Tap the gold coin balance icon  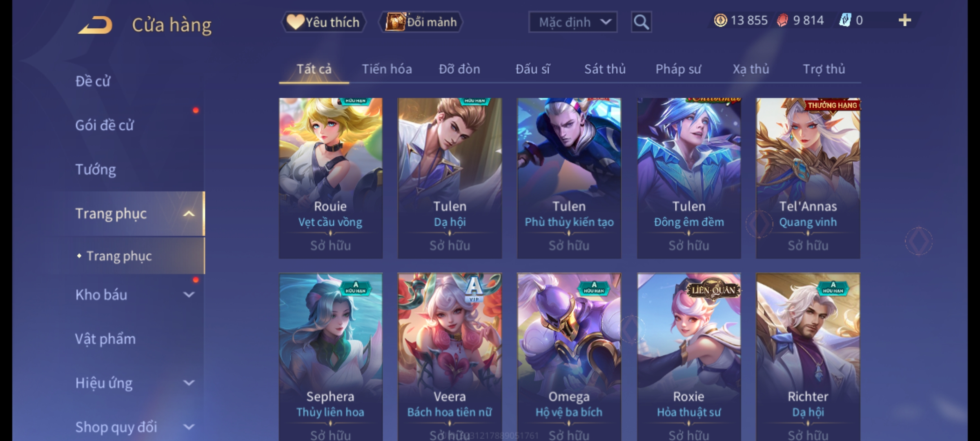click(720, 20)
